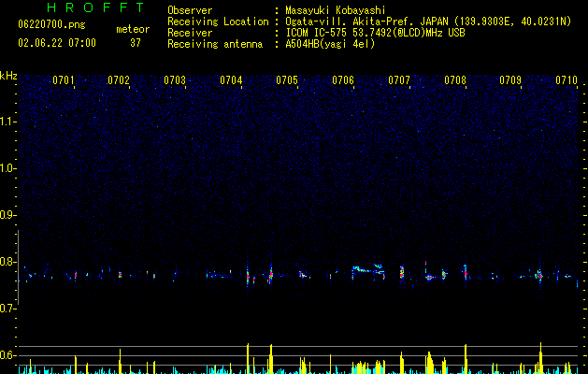The height and width of the screenshot is (374, 588).
Task: Select the Ogata-vill. Akita-Pref. JAPAN location text
Action: (428, 22)
